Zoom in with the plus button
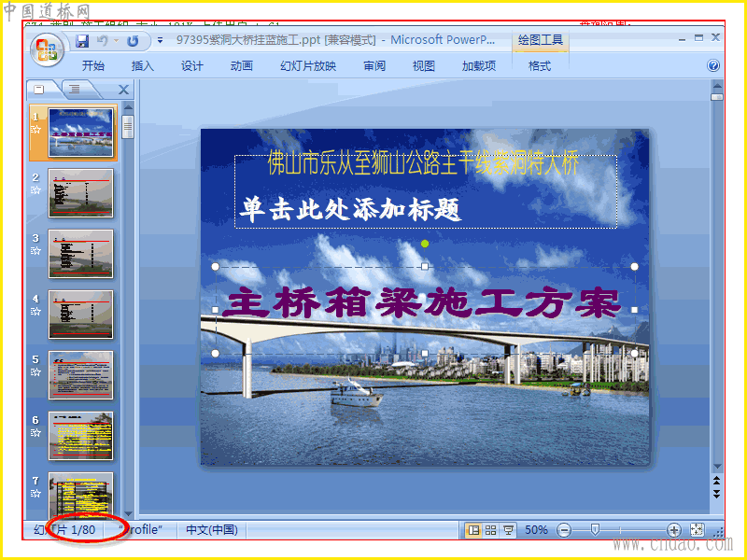Image resolution: width=747 pixels, height=560 pixels. (x=673, y=530)
